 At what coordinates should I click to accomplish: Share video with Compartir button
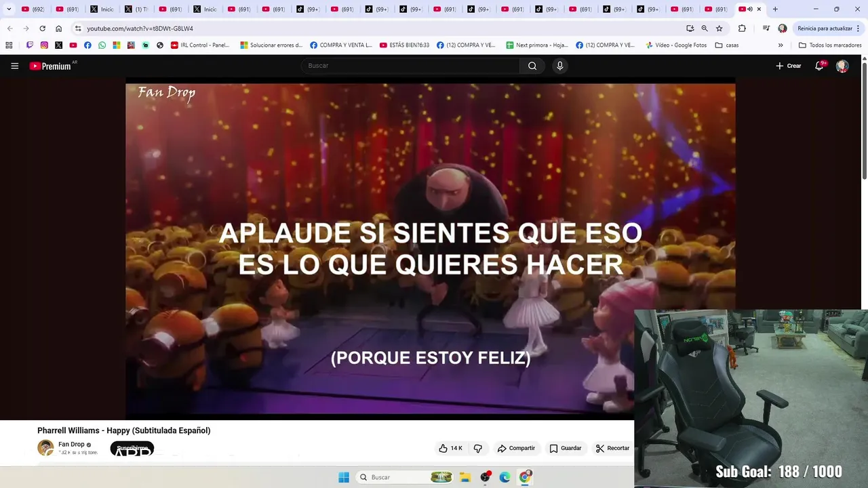[516, 448]
